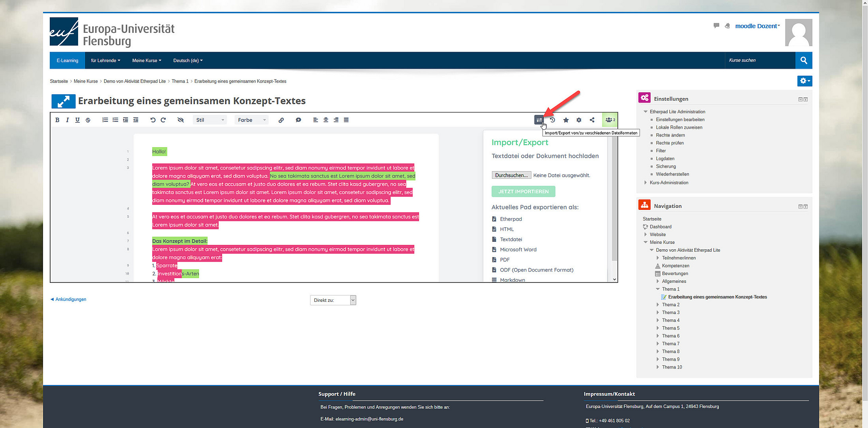Toggle bold text formatting

coord(57,120)
